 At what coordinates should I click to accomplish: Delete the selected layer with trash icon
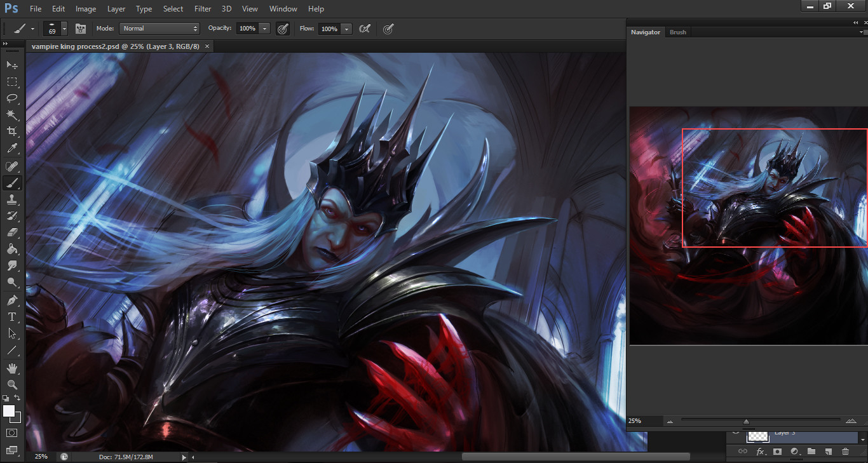[845, 452]
